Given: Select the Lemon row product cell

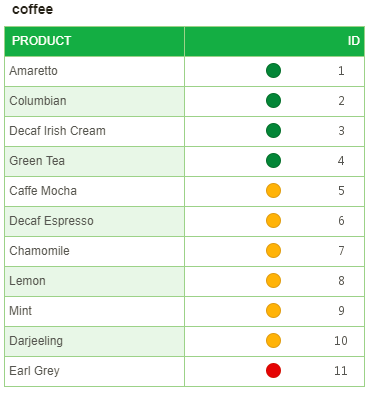Looking at the screenshot, I should tap(95, 281).
